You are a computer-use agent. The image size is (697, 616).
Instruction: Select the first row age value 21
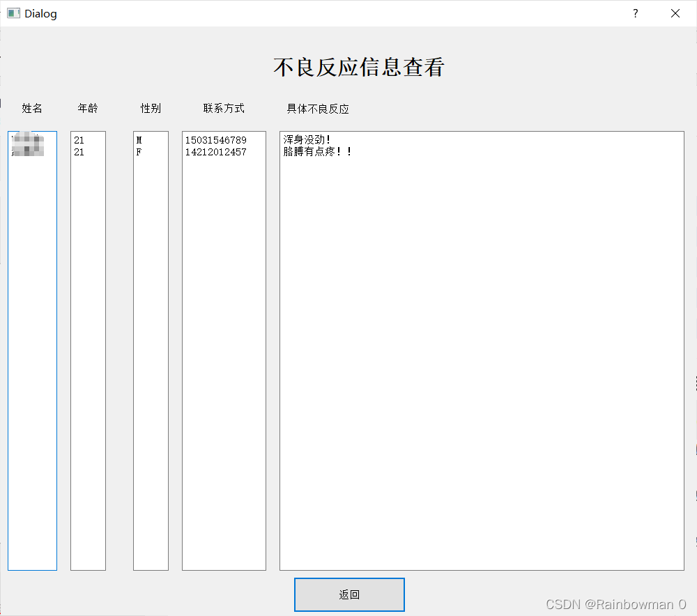[x=79, y=140]
